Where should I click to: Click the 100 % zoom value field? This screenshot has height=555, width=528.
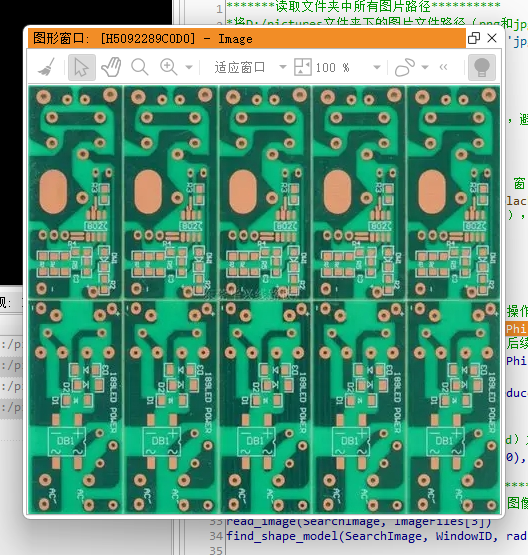332,67
